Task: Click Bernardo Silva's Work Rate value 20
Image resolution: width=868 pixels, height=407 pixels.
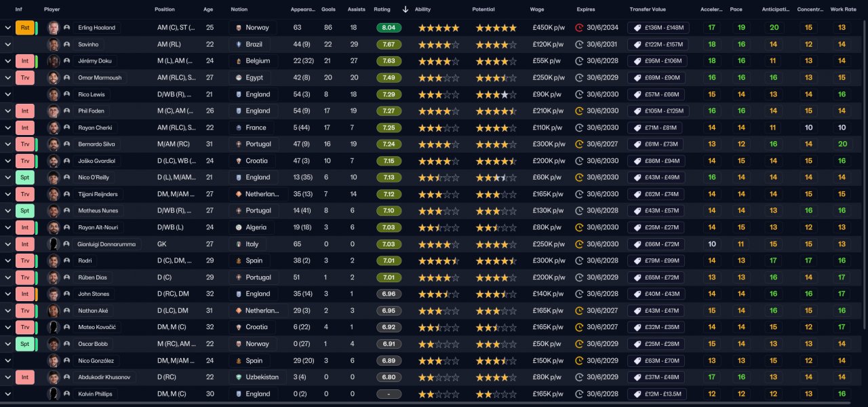Action: (842, 144)
